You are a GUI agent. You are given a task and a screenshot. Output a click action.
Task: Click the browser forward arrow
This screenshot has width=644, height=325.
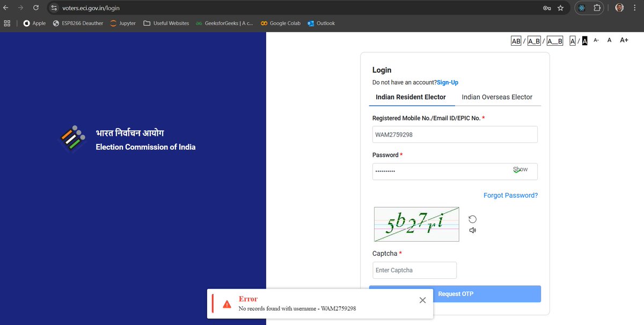[20, 8]
